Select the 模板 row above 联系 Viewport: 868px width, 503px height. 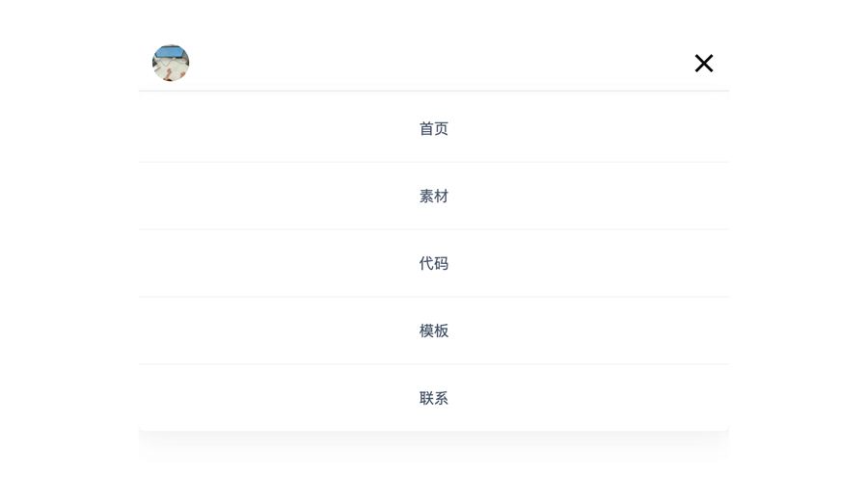coord(434,331)
